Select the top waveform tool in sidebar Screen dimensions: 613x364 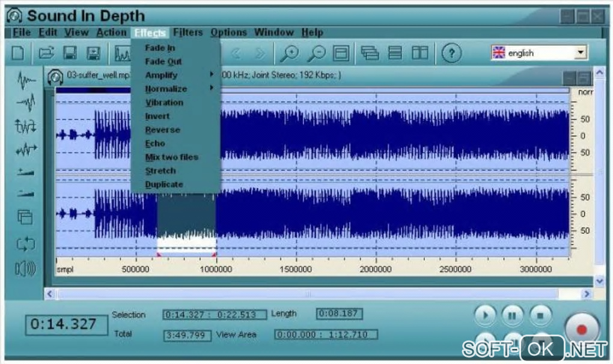[26, 80]
